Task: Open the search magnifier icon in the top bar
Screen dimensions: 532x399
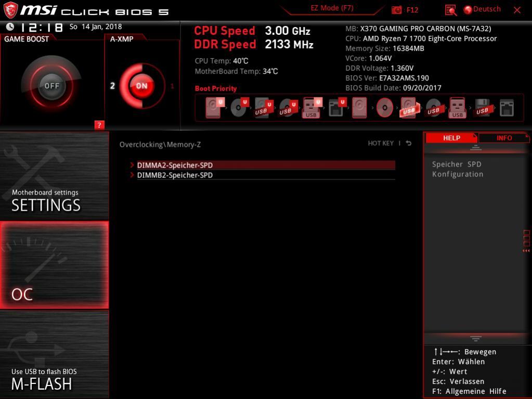Action: [x=450, y=10]
